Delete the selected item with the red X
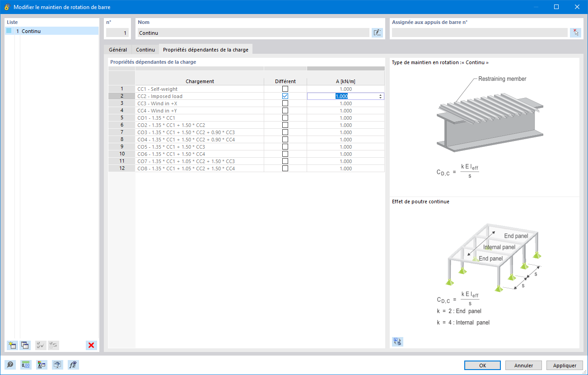This screenshot has width=588, height=375. click(91, 345)
